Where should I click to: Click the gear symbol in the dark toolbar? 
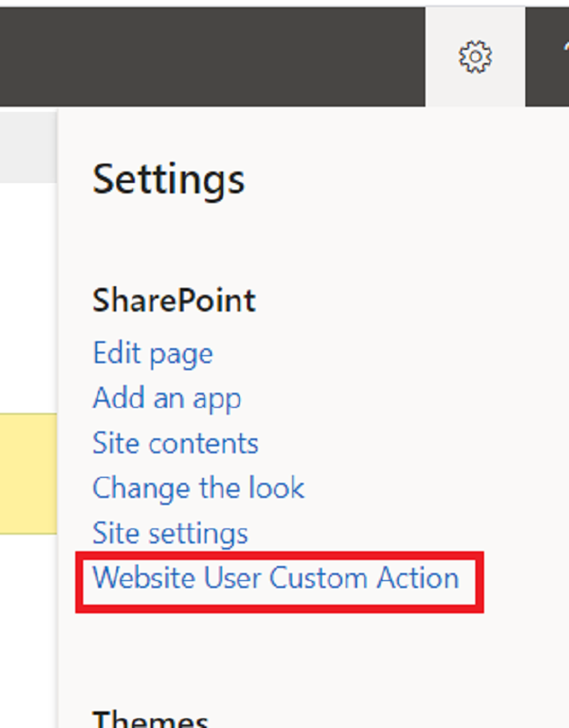point(474,56)
